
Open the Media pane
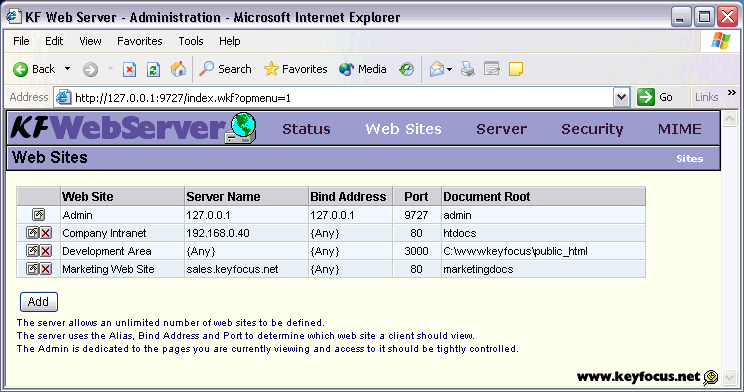[363, 69]
